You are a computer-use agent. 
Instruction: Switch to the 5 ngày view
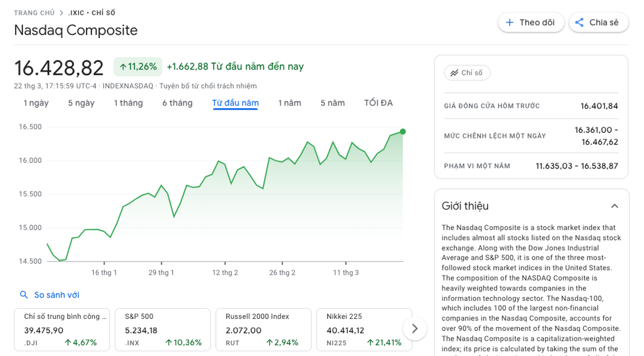[81, 103]
